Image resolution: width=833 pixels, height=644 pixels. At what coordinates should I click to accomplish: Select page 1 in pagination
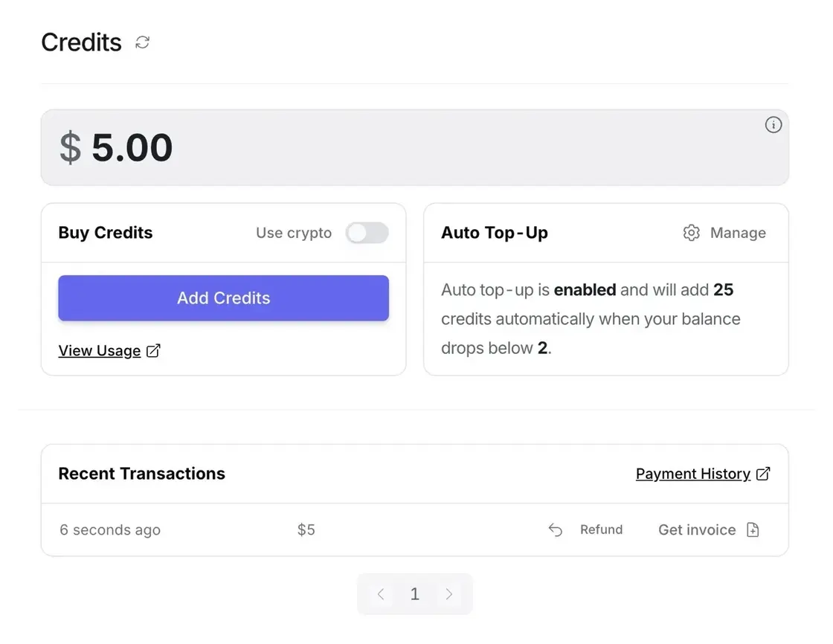(415, 594)
